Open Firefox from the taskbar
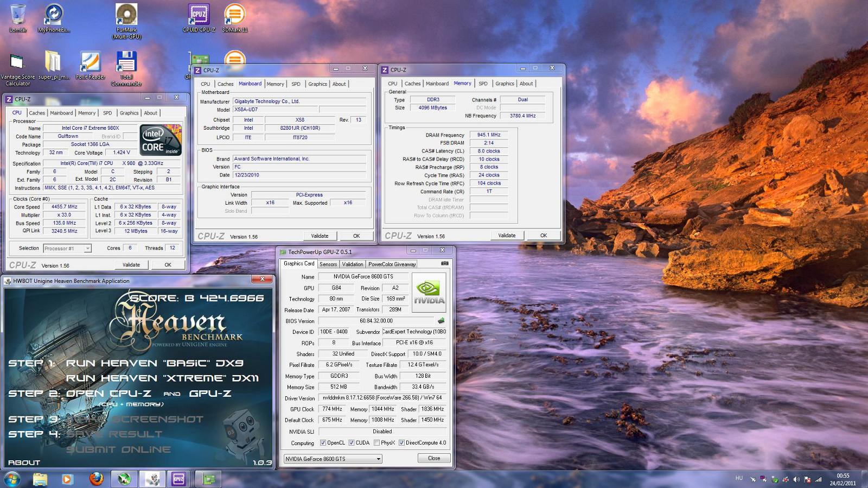This screenshot has height=488, width=868. pos(96,479)
